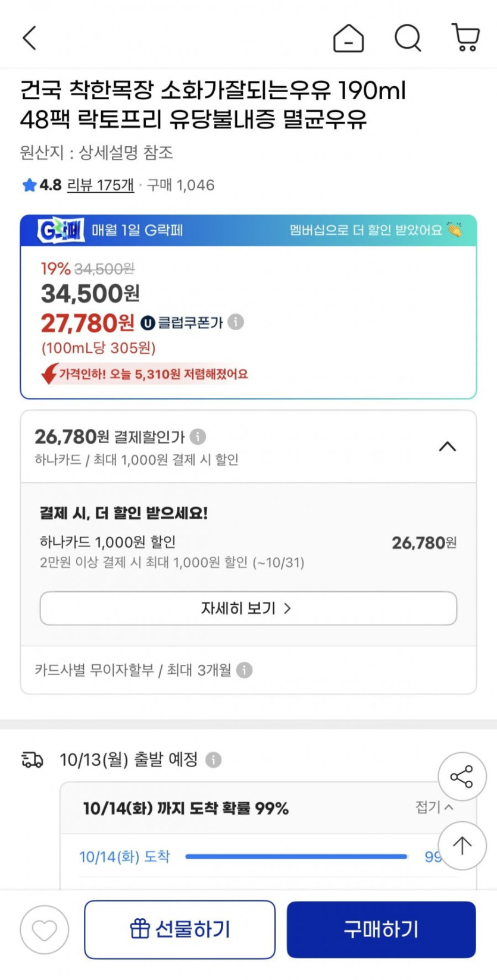Tap info icon next to 클럽쿠폰가
The image size is (497, 980).
click(x=236, y=322)
